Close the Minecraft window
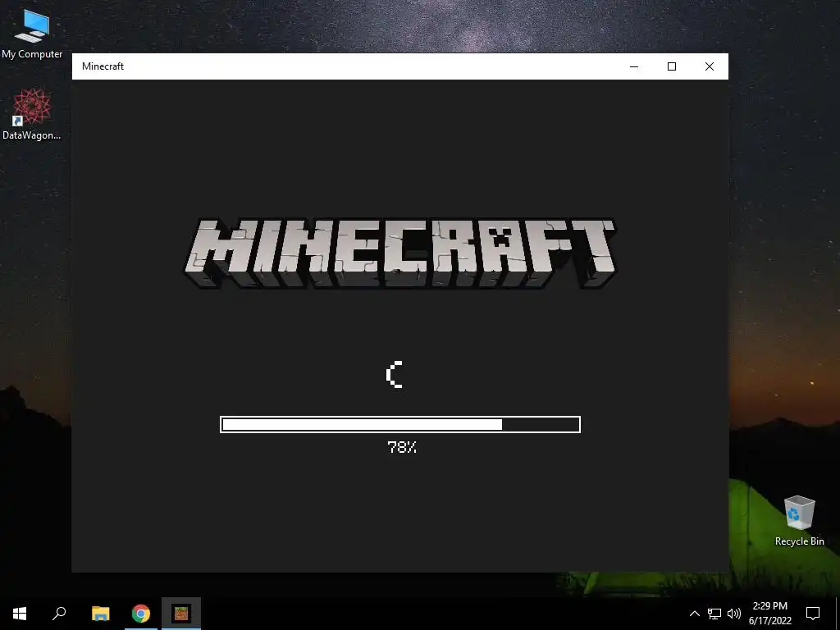The image size is (840, 630). point(710,66)
